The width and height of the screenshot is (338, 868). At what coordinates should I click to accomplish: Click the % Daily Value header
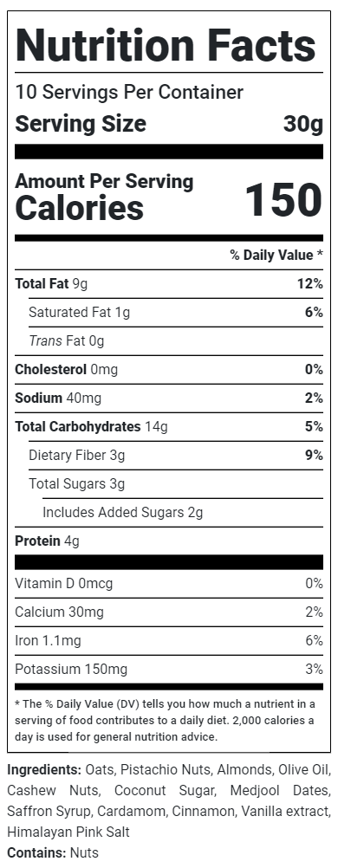pyautogui.click(x=276, y=256)
